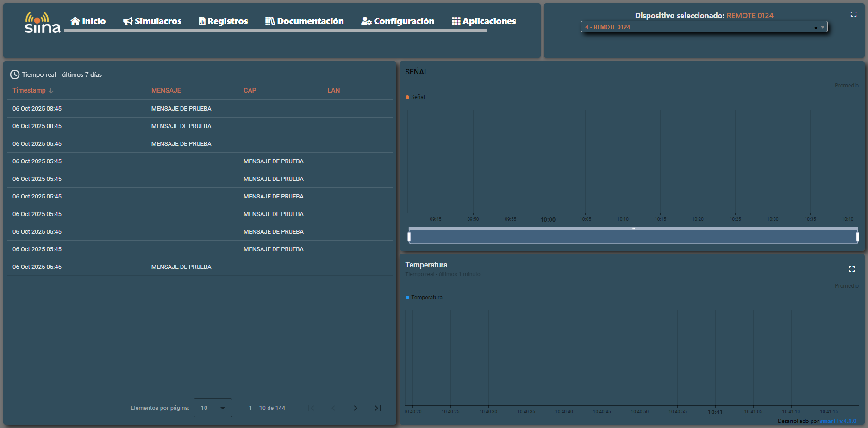Go to next page of table
This screenshot has width=868, height=428.
click(355, 408)
